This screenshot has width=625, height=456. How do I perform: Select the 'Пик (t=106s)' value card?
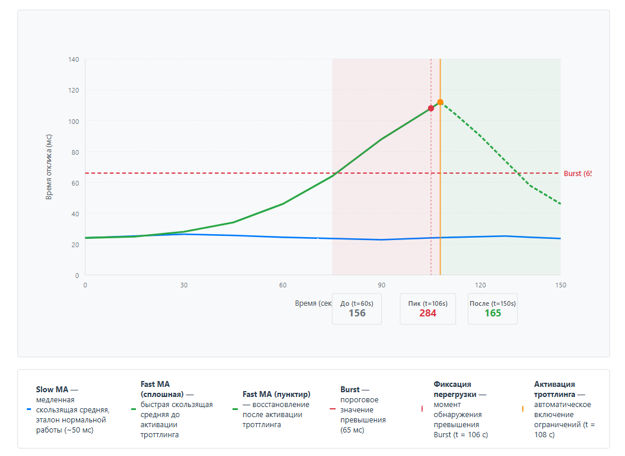click(x=428, y=309)
